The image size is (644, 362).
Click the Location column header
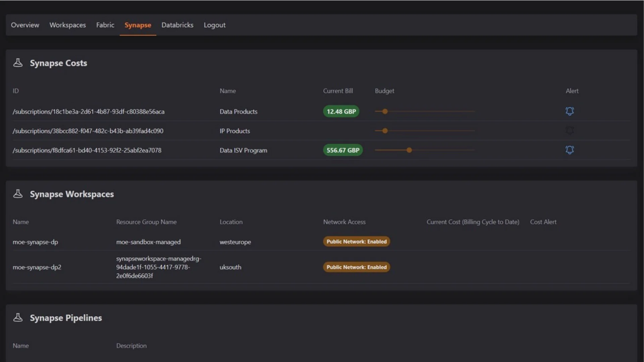point(231,222)
